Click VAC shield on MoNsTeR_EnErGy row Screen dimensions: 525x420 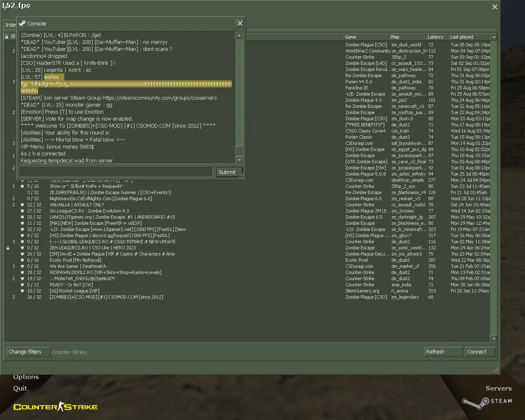(22, 278)
